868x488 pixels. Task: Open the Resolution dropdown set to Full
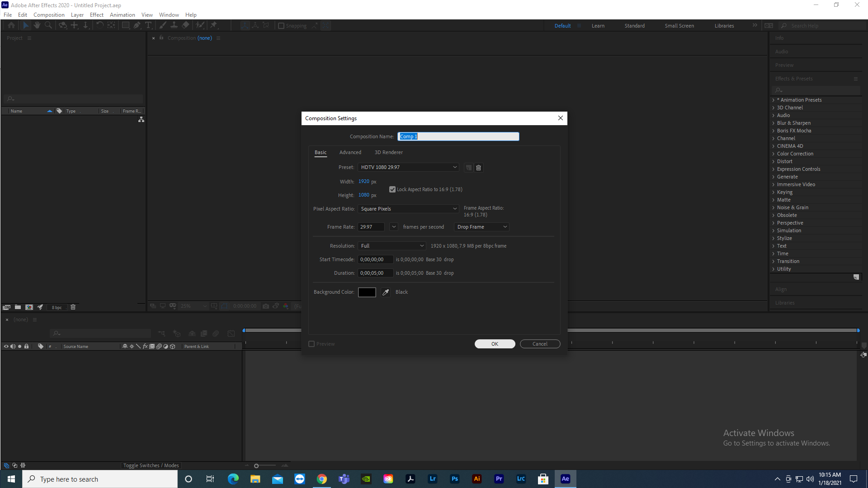click(x=392, y=246)
